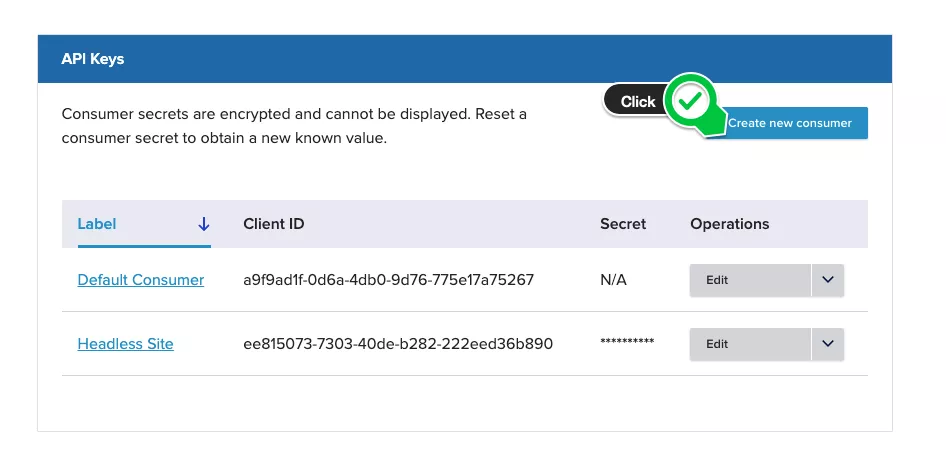Click the N/A secret value
This screenshot has width=946, height=455.
613,280
